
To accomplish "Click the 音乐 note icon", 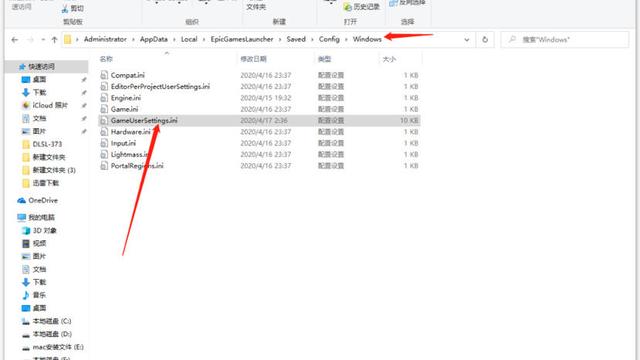I will click(26, 295).
